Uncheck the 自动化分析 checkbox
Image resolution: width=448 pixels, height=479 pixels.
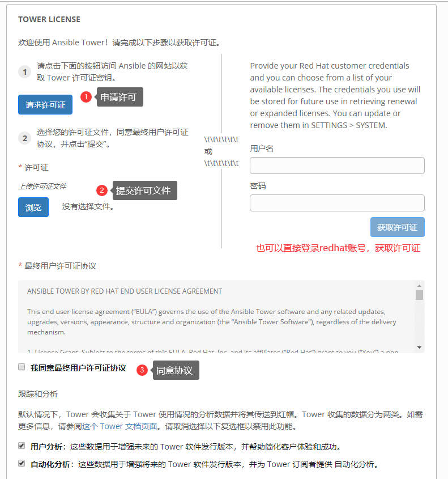tap(22, 463)
